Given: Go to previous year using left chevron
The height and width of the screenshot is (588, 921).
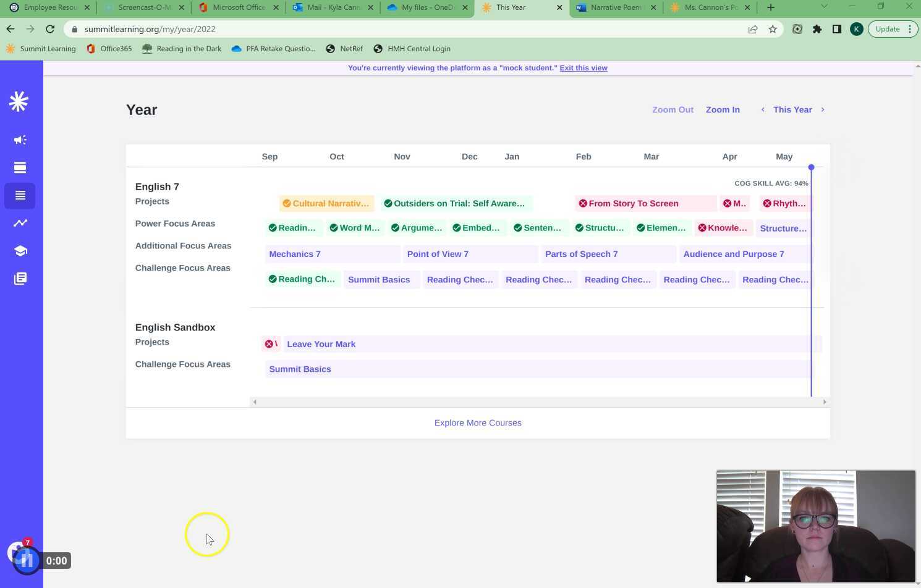Looking at the screenshot, I should point(763,110).
